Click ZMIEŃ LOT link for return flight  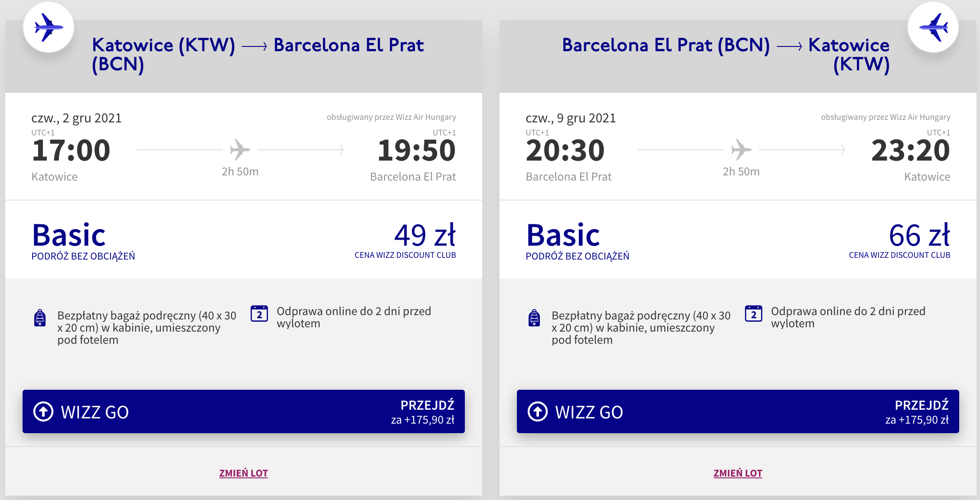[x=738, y=473]
